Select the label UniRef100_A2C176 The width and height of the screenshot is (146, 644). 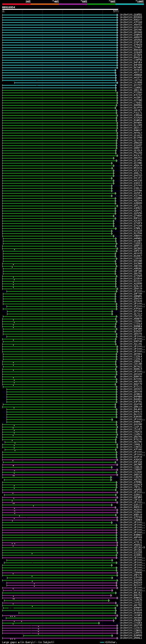(x=131, y=170)
